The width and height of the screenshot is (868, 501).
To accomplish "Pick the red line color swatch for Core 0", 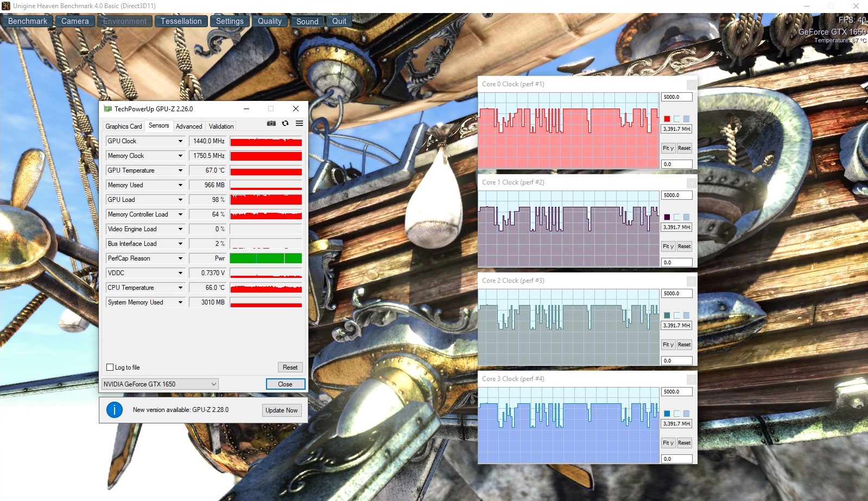I will click(x=667, y=119).
